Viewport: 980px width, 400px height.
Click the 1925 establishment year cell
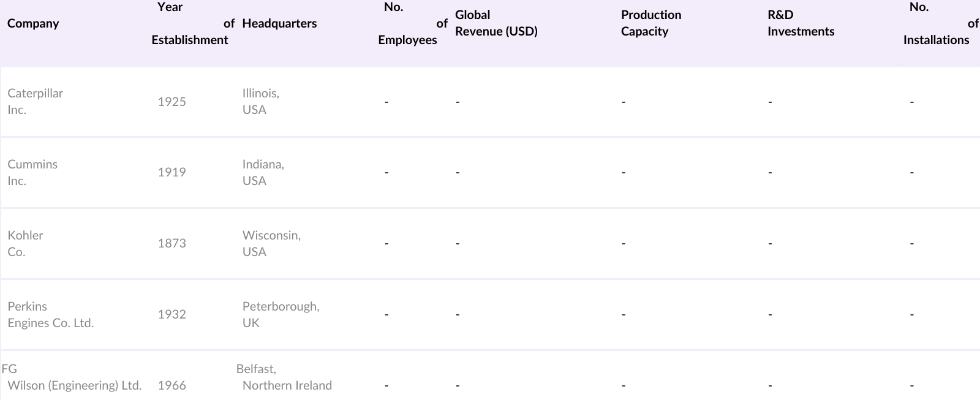171,102
